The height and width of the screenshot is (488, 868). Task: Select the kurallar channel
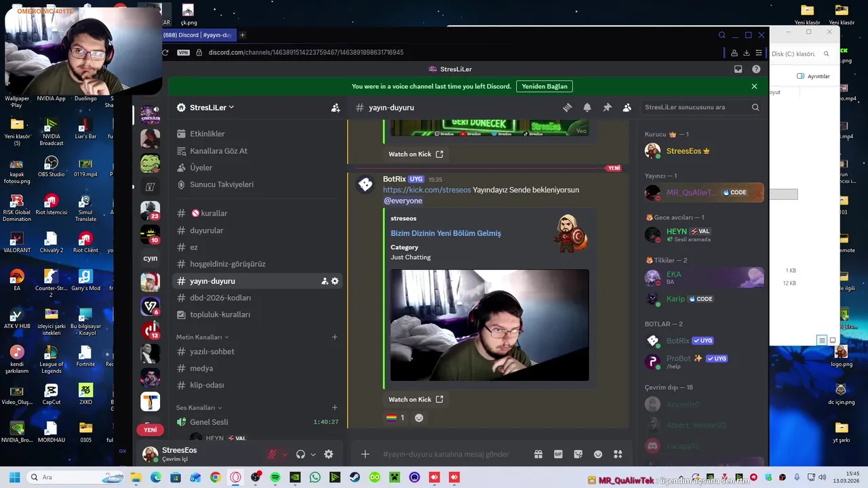pos(257,213)
